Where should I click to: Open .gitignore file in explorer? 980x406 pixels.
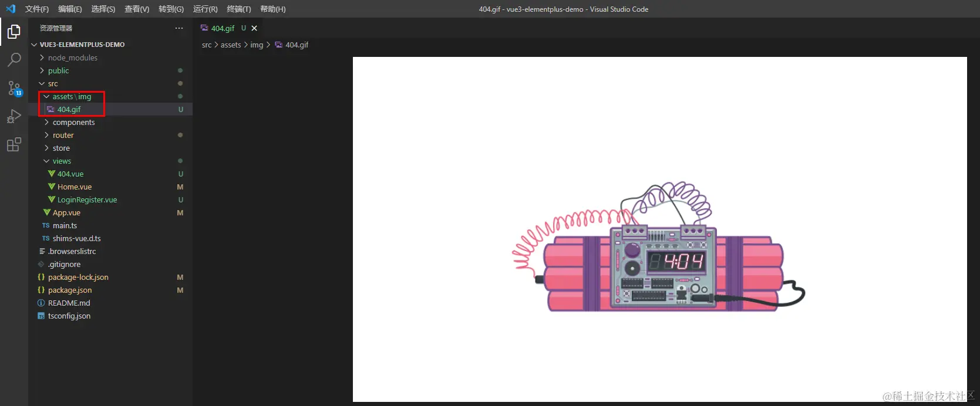click(x=64, y=264)
